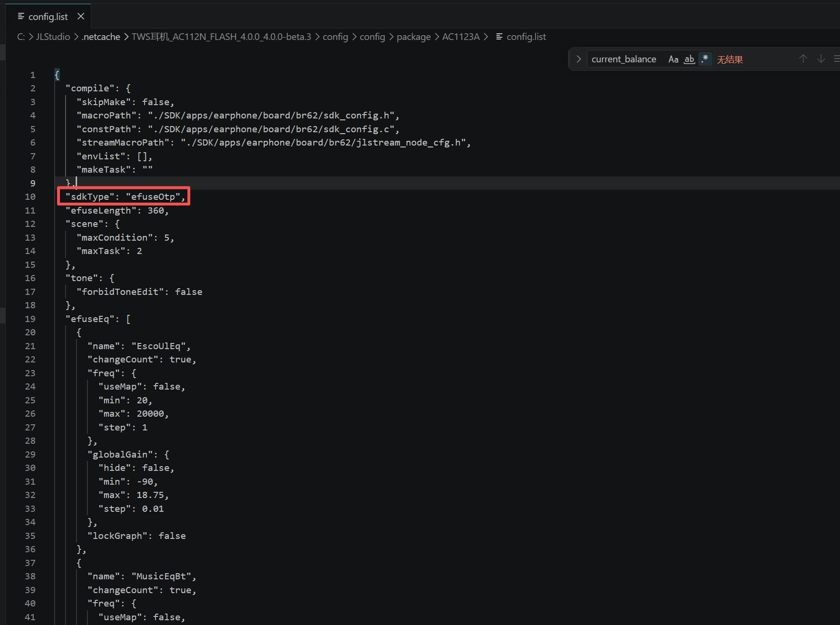
Task: Click the "MusicEqBt" name value
Action: [161, 576]
